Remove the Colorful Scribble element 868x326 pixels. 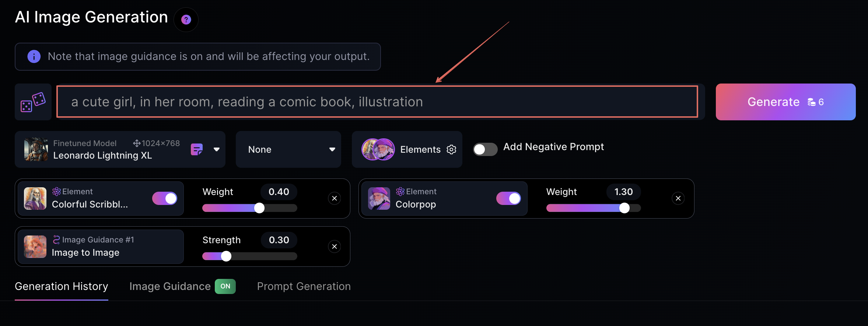(x=334, y=198)
